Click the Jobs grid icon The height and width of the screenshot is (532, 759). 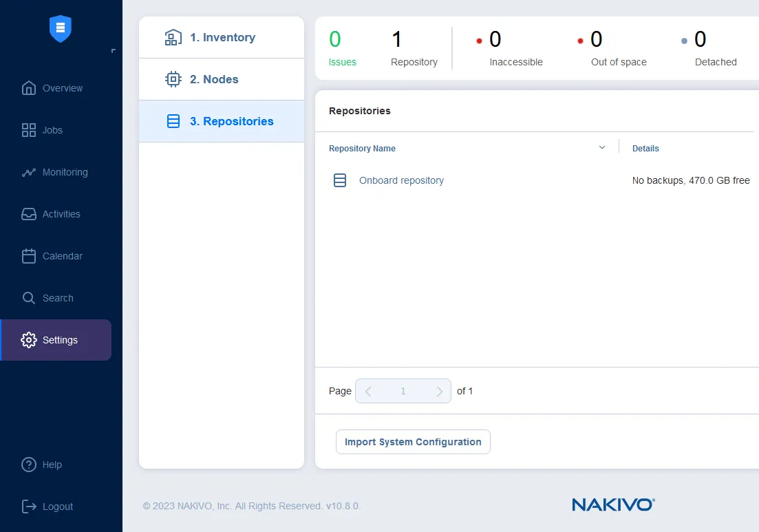pyautogui.click(x=29, y=130)
